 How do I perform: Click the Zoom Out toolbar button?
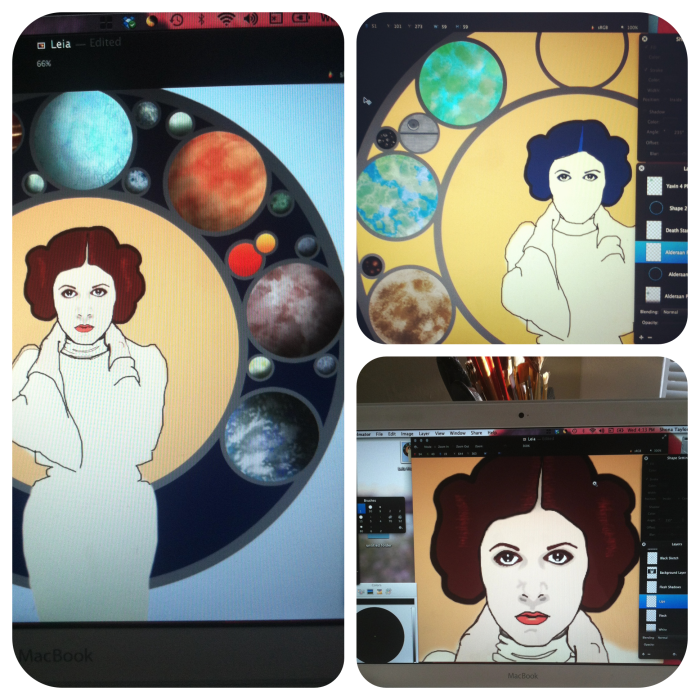[x=462, y=447]
